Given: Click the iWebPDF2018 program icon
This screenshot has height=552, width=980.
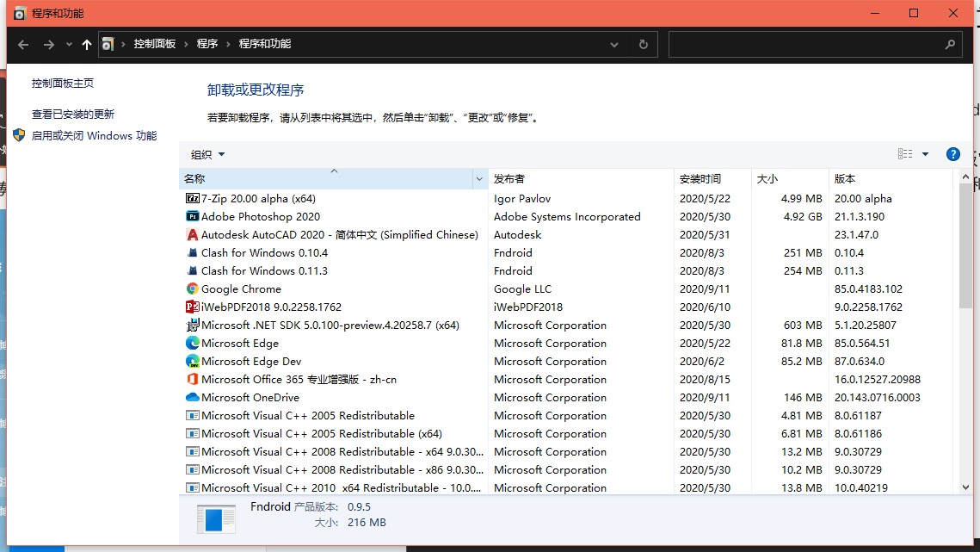Looking at the screenshot, I should point(193,307).
